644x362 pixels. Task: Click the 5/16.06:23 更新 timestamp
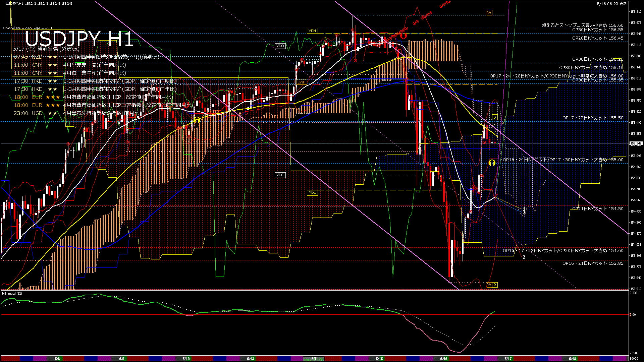612,4
